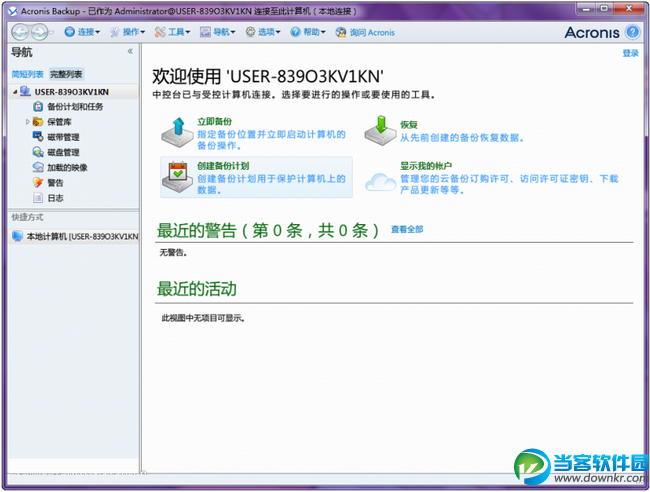Image resolution: width=650 pixels, height=492 pixels.
Task: Minimize the Acronis Backup window
Action: (586, 8)
